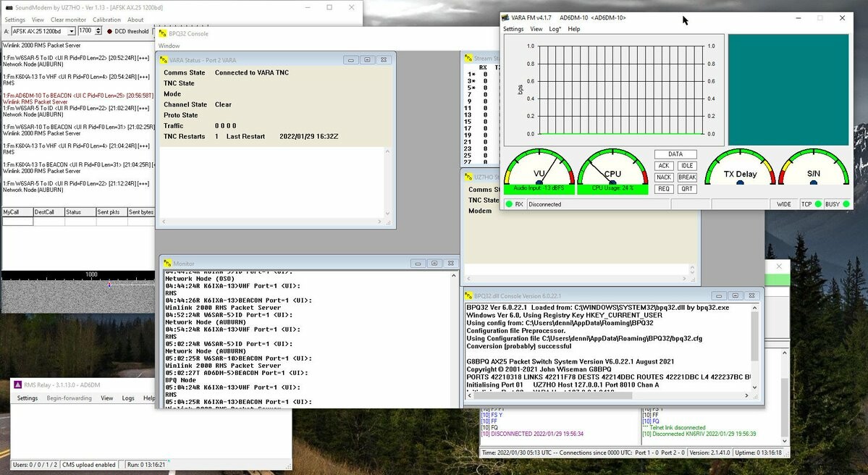Click the UZ7HO Status window icon
868x475 pixels.
(468, 177)
